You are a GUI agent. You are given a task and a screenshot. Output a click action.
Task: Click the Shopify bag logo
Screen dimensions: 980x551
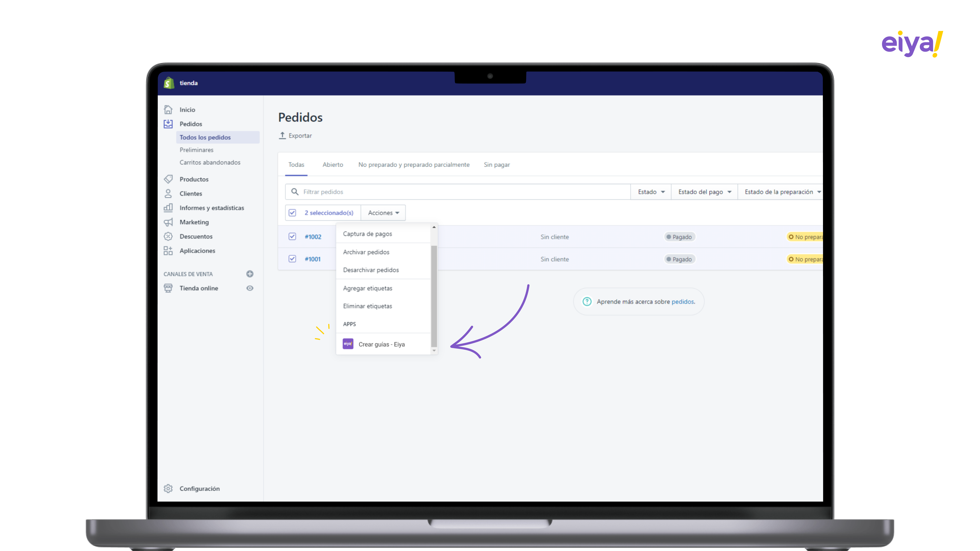[168, 82]
